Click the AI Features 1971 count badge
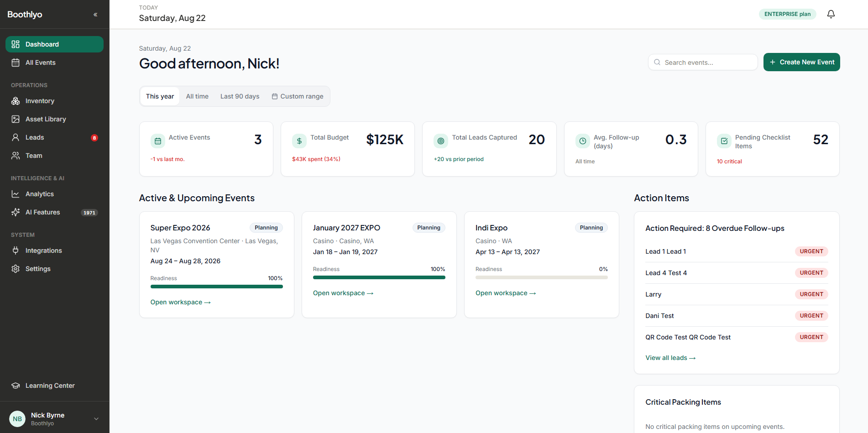The image size is (868, 433). tap(89, 213)
